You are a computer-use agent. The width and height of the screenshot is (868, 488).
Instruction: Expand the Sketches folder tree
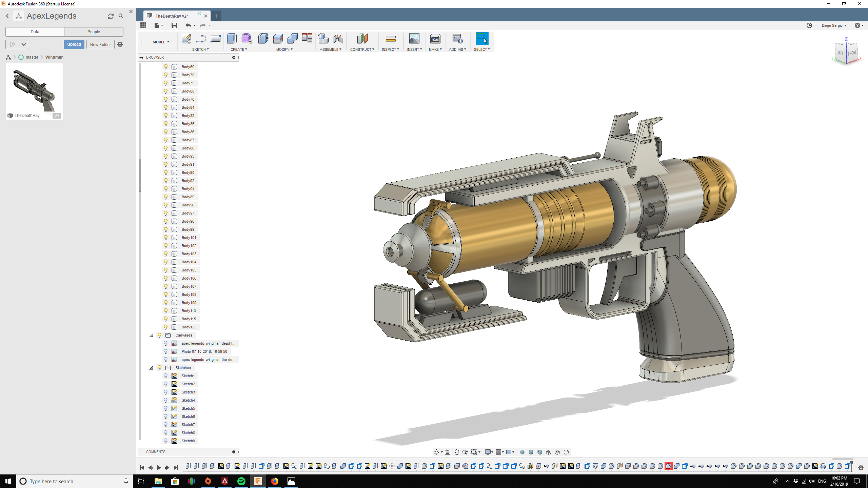click(152, 368)
